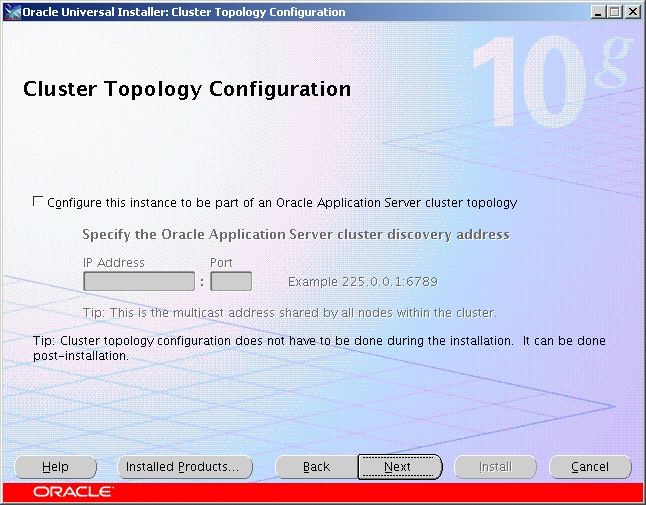Click the Oracle Universal Installer title bar icon
This screenshot has height=505, width=646.
click(x=12, y=12)
